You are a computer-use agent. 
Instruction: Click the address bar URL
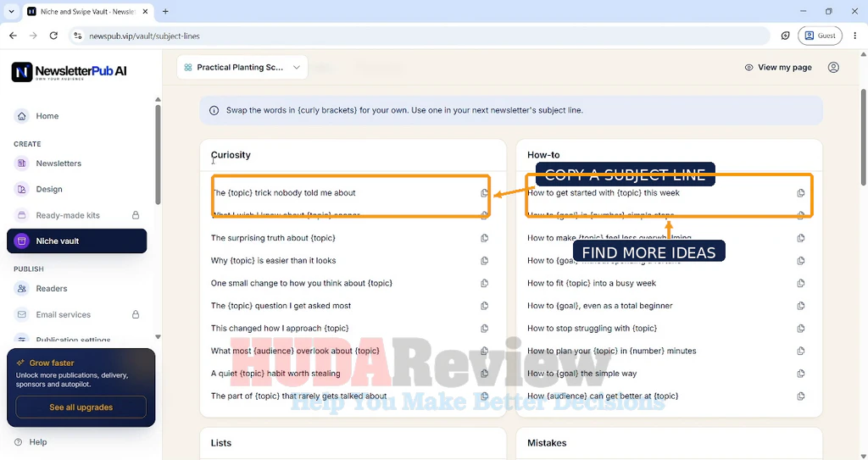pyautogui.click(x=144, y=36)
